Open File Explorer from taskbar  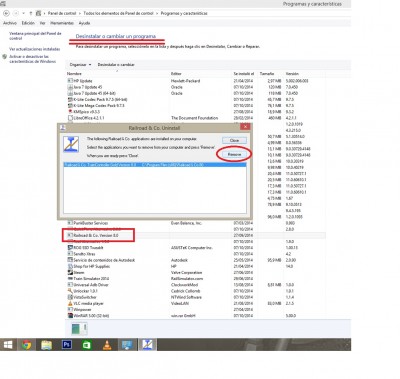46,345
